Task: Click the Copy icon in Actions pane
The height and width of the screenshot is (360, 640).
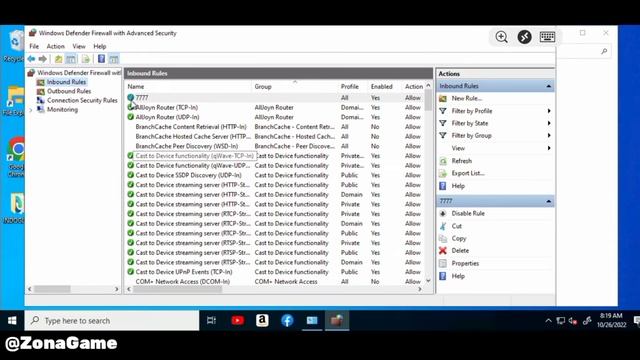Action: (443, 238)
